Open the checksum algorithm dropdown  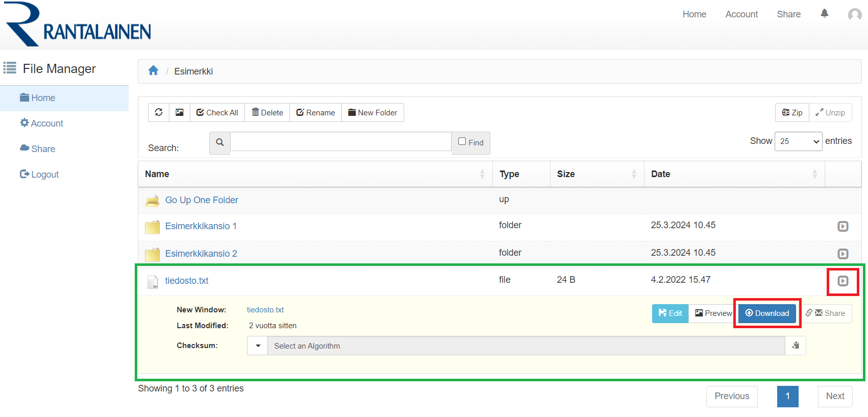[258, 346]
